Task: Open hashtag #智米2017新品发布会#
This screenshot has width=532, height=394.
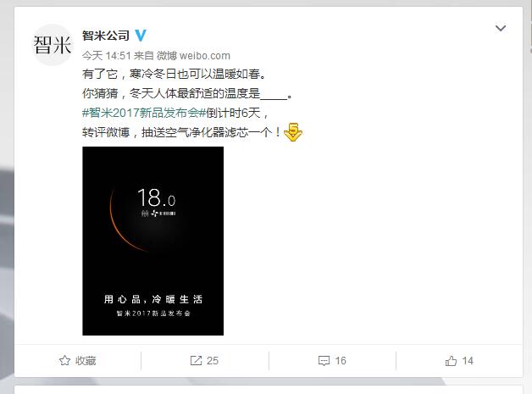Action: 144,113
